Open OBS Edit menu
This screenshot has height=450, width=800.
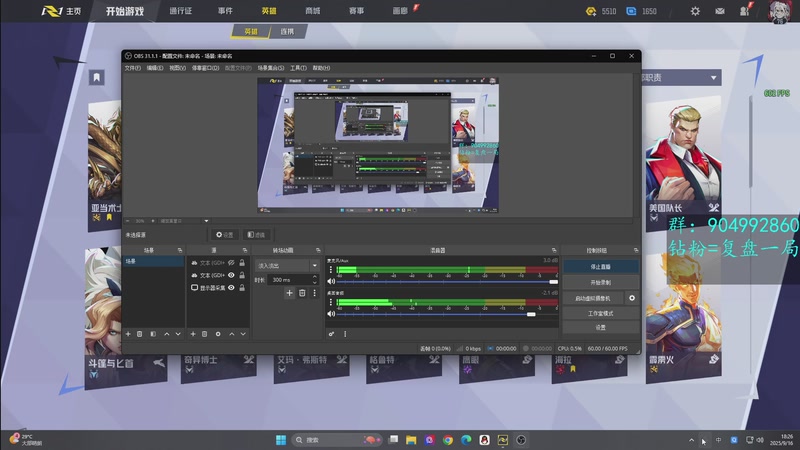coord(155,68)
